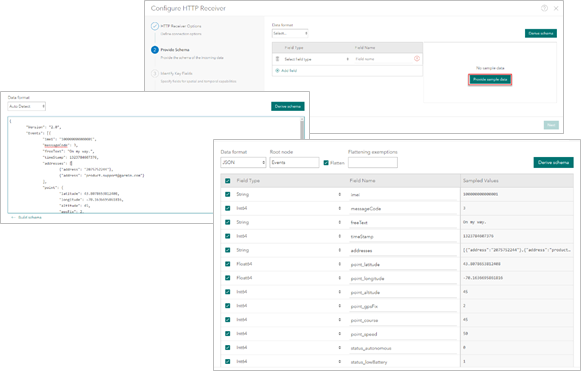Edit the status_autonomous field name
581x371 pixels.
click(x=403, y=348)
